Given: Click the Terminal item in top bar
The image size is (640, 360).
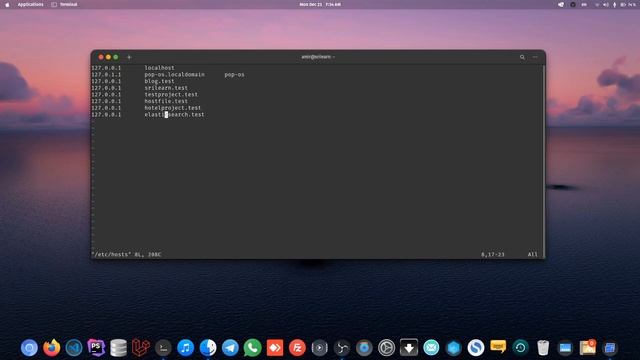Looking at the screenshot, I should [x=64, y=4].
